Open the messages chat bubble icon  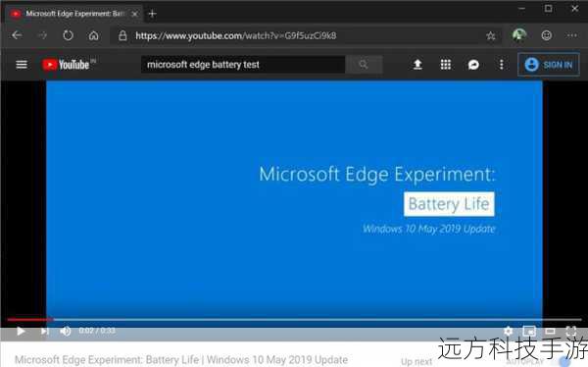coord(473,65)
